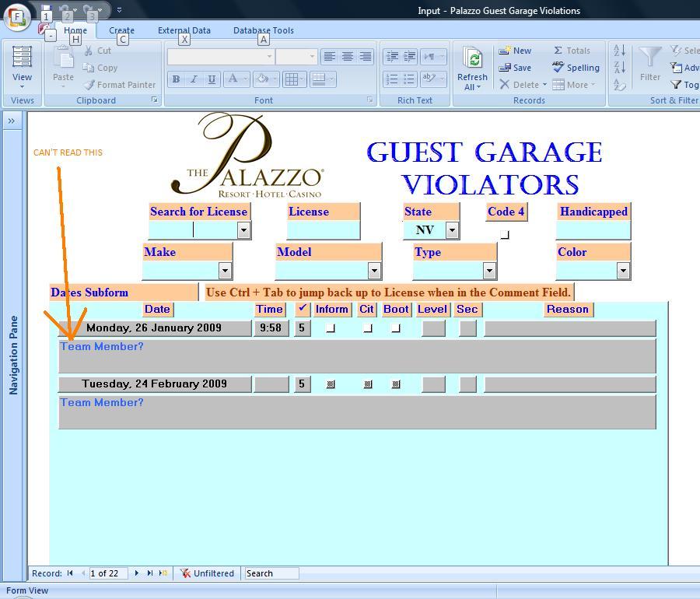Open the State dropdown

[x=452, y=230]
